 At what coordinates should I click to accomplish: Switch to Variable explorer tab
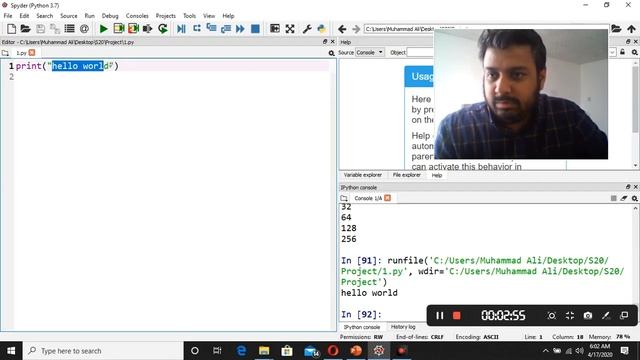[x=363, y=175]
